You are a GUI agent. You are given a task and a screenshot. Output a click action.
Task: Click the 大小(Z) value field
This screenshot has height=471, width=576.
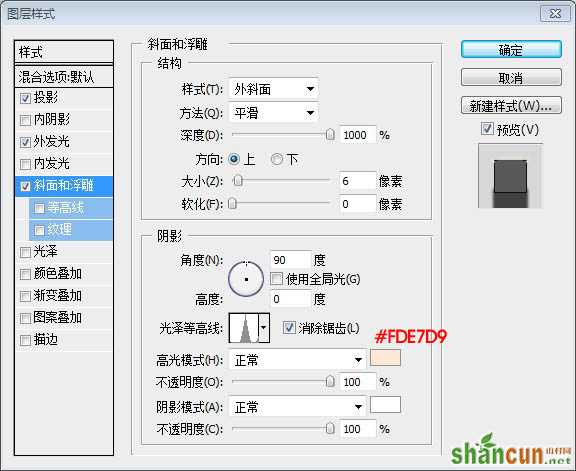(x=357, y=181)
